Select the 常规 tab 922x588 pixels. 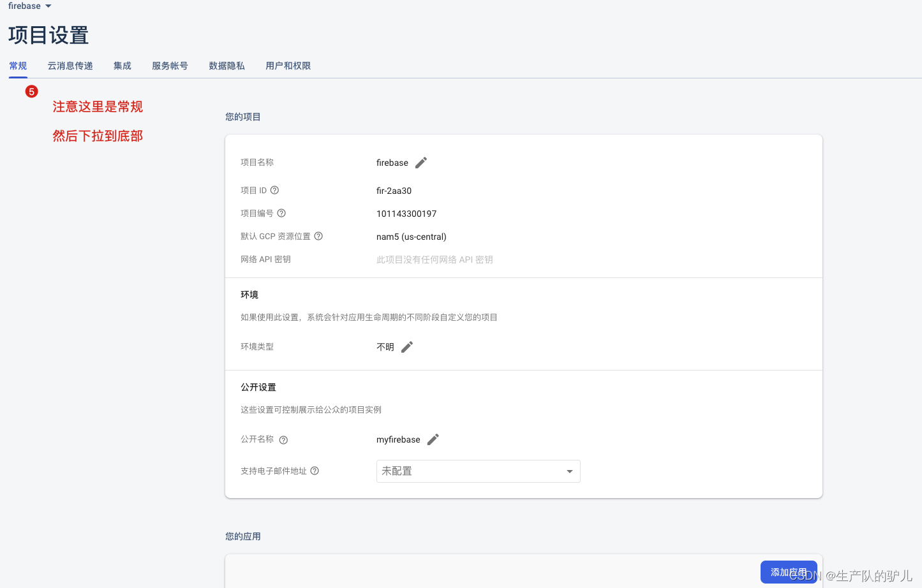(x=18, y=65)
